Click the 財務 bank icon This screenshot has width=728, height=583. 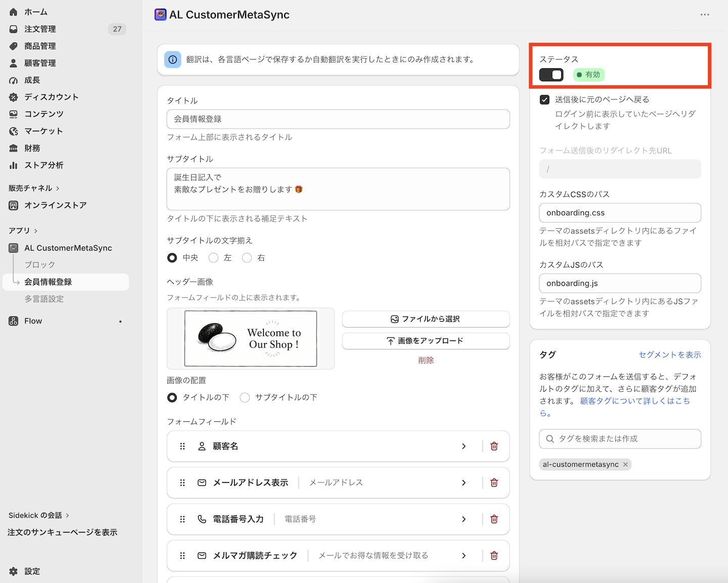(14, 148)
